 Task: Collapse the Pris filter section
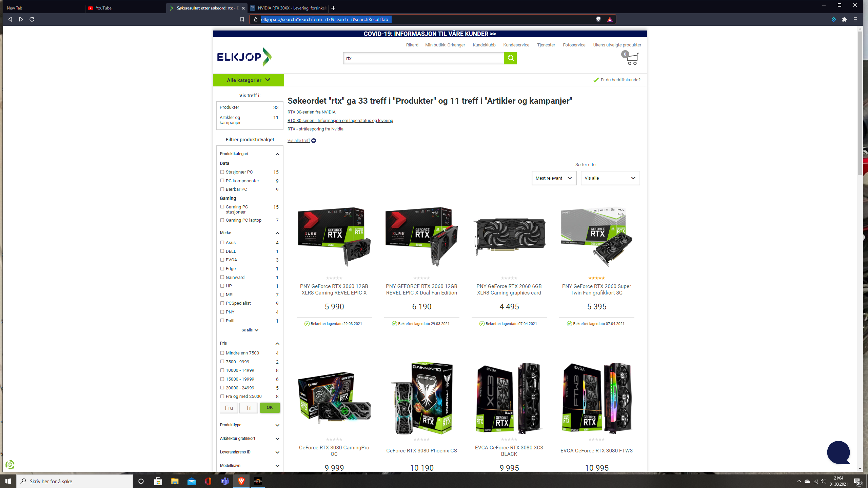277,344
